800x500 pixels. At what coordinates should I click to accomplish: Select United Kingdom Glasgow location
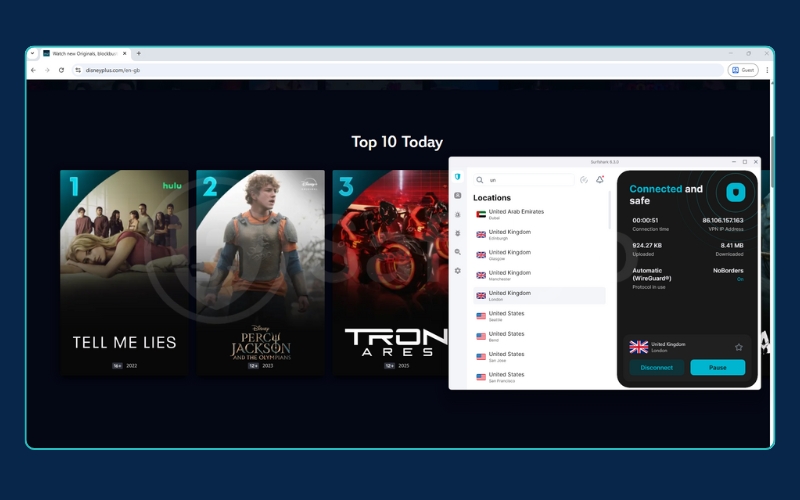pos(539,255)
